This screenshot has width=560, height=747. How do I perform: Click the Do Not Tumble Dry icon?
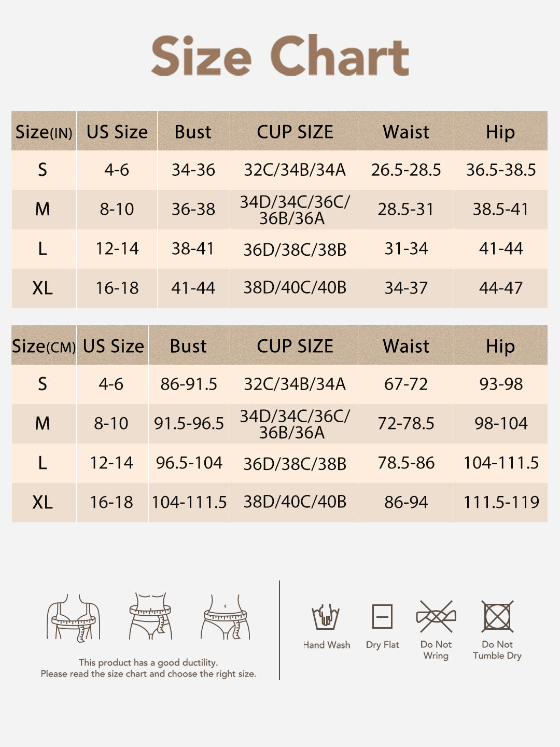[x=497, y=617]
